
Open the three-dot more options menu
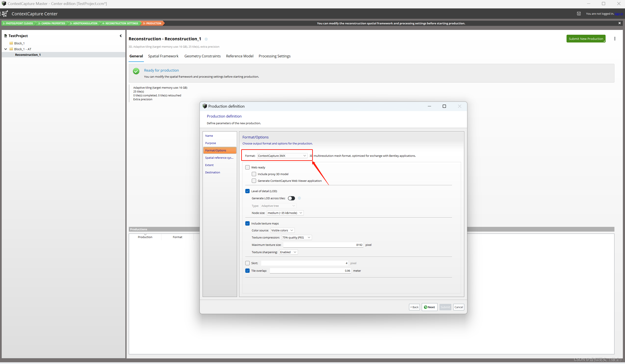(x=615, y=39)
